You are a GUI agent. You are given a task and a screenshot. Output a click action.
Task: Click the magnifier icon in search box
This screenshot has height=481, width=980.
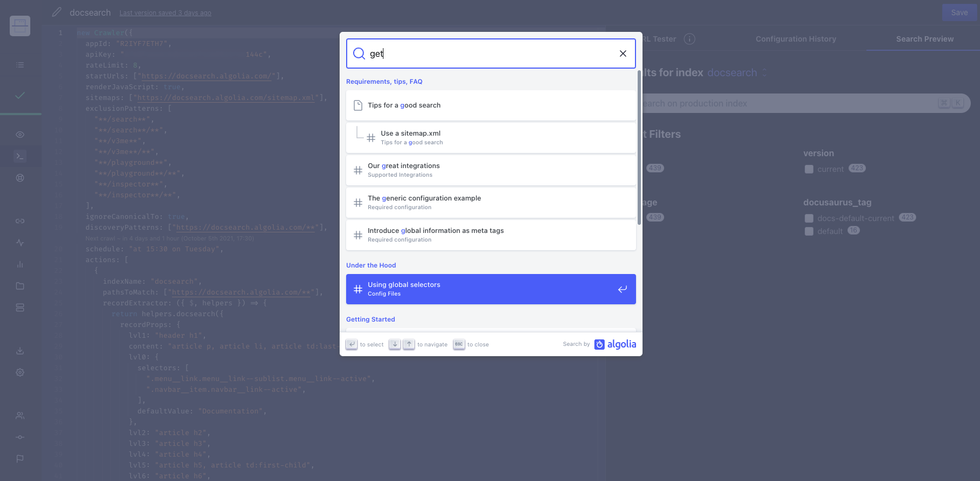tap(359, 54)
